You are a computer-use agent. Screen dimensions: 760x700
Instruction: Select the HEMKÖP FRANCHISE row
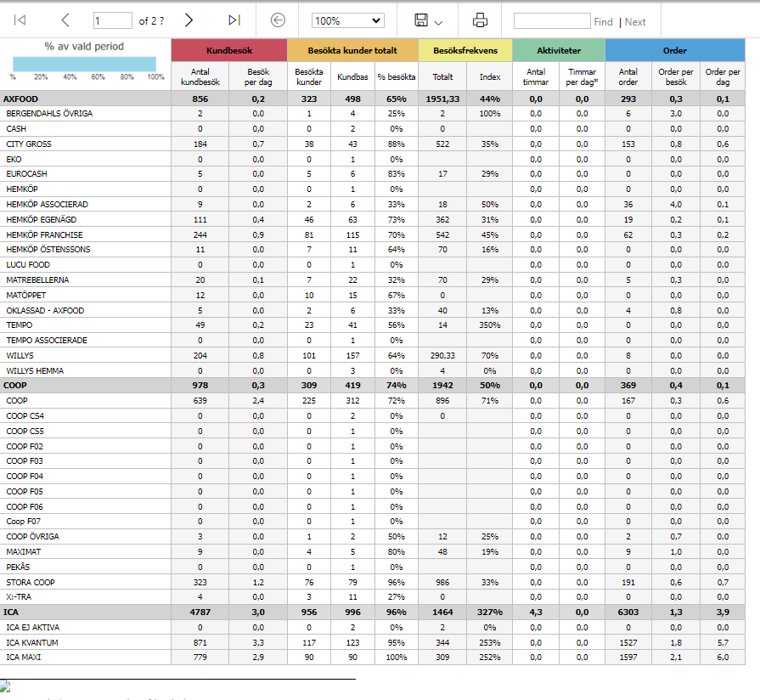click(x=372, y=234)
